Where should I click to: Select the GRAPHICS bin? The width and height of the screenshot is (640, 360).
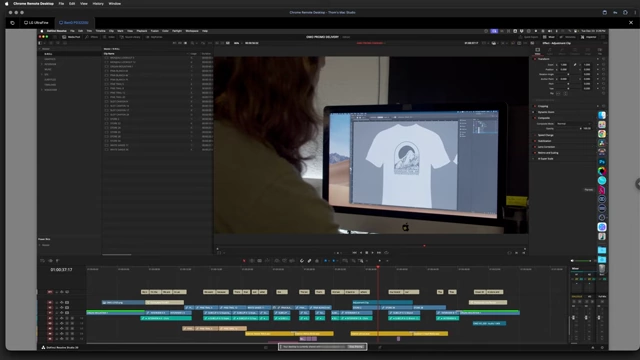click(50, 59)
